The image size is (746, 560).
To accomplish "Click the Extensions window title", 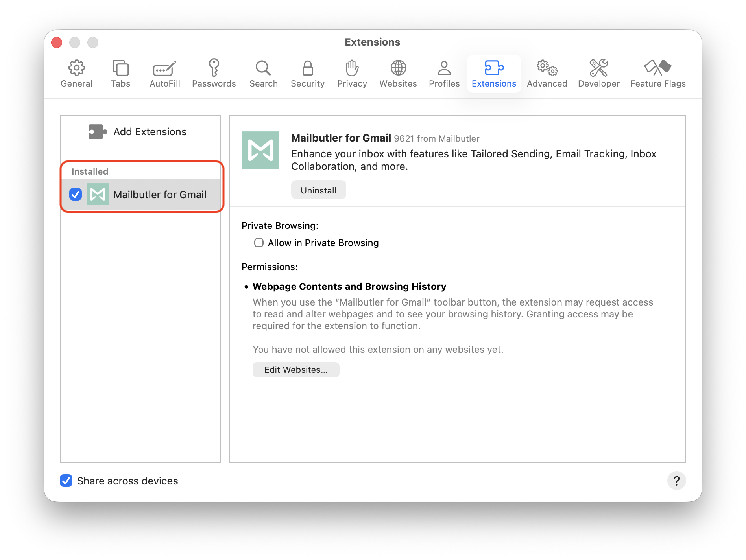I will coord(372,42).
